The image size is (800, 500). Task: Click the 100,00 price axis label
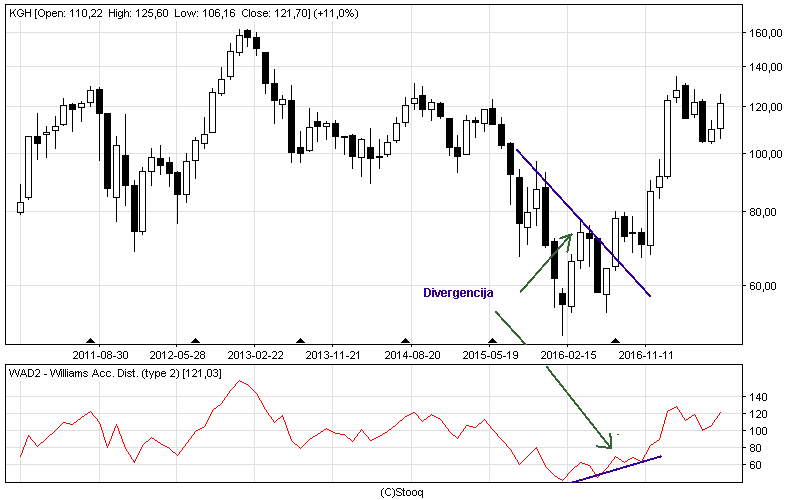pos(765,154)
